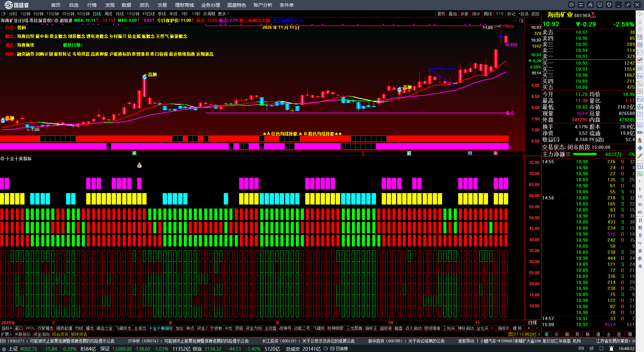Viewport: 644px width, 352px height.
Task: Open the message chat icon in title bar
Action: tap(572, 5)
